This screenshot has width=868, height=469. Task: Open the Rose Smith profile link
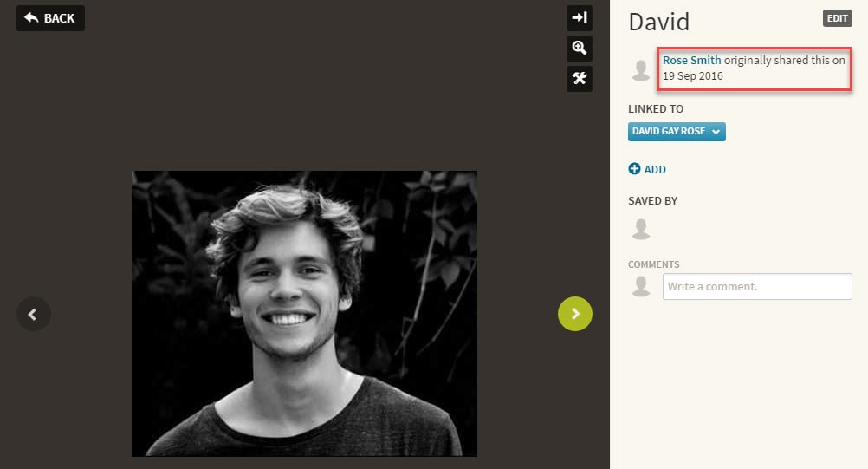point(691,61)
